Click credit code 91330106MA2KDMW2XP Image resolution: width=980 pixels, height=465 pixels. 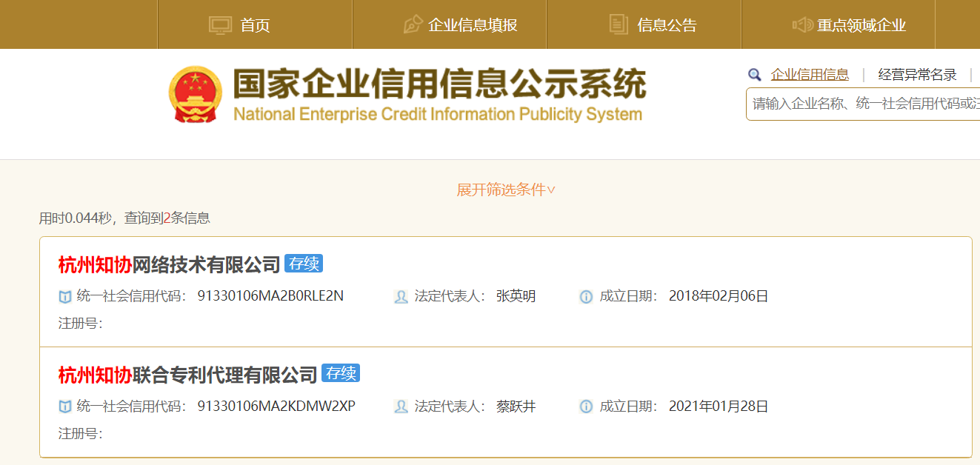[x=276, y=406]
